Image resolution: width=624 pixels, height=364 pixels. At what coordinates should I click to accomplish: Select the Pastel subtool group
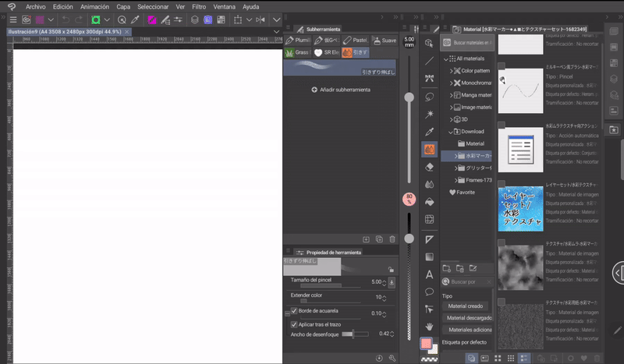pos(356,41)
